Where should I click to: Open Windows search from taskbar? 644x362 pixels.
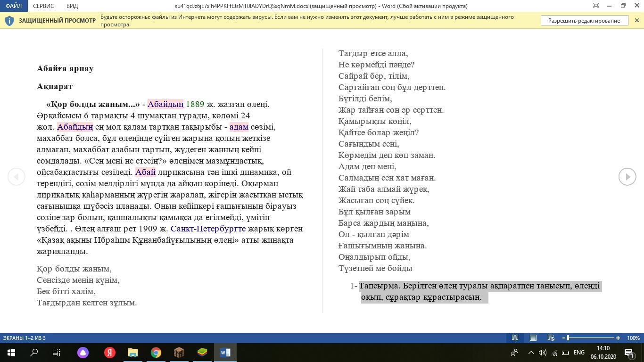(34, 353)
